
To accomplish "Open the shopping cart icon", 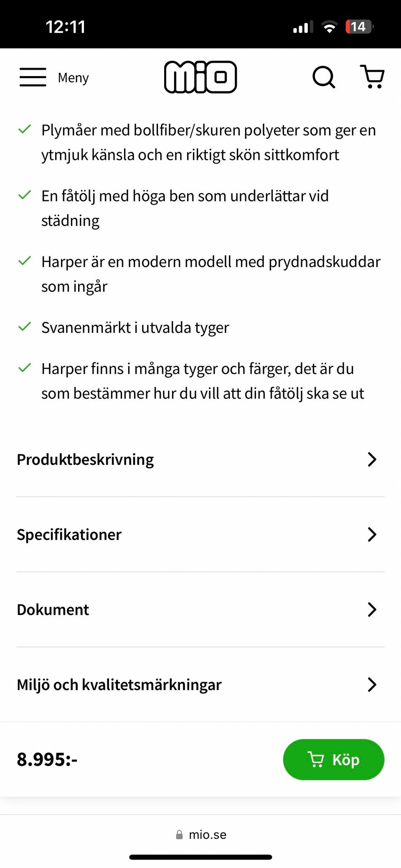I will pyautogui.click(x=372, y=77).
